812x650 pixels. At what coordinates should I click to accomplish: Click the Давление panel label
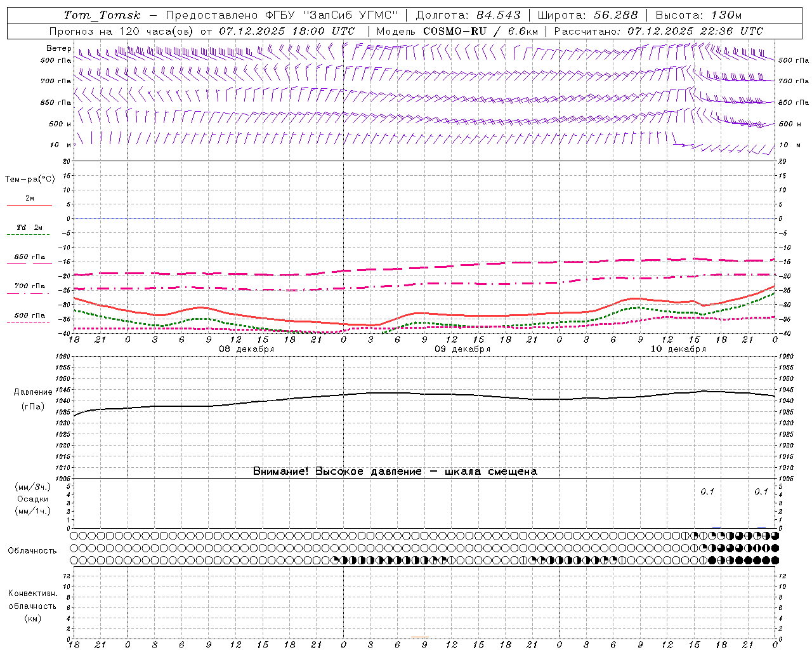point(33,392)
